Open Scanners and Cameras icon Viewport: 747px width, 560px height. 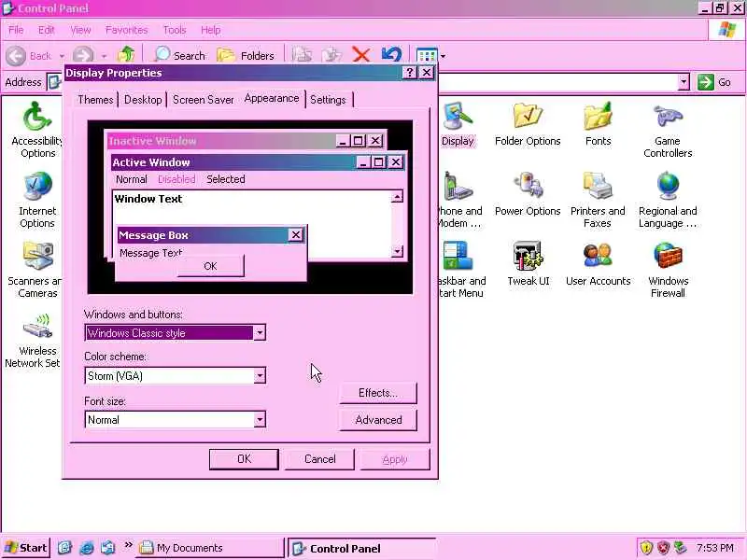36,270
